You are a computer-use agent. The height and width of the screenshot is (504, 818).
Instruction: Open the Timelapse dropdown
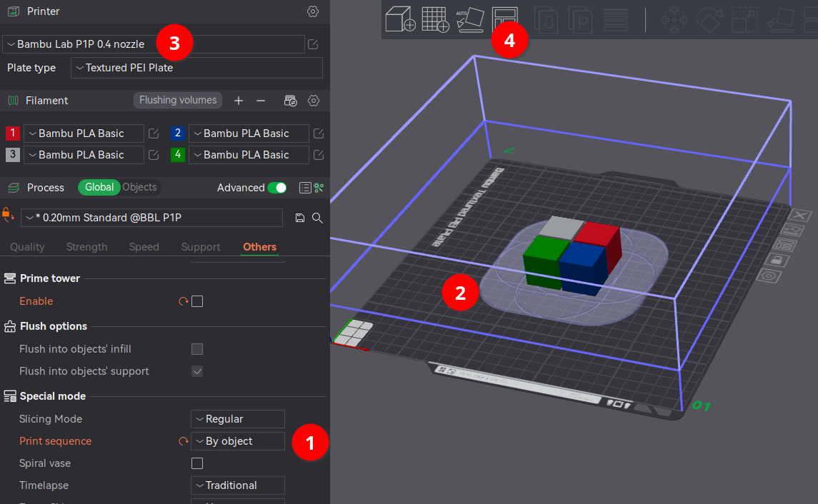(237, 485)
